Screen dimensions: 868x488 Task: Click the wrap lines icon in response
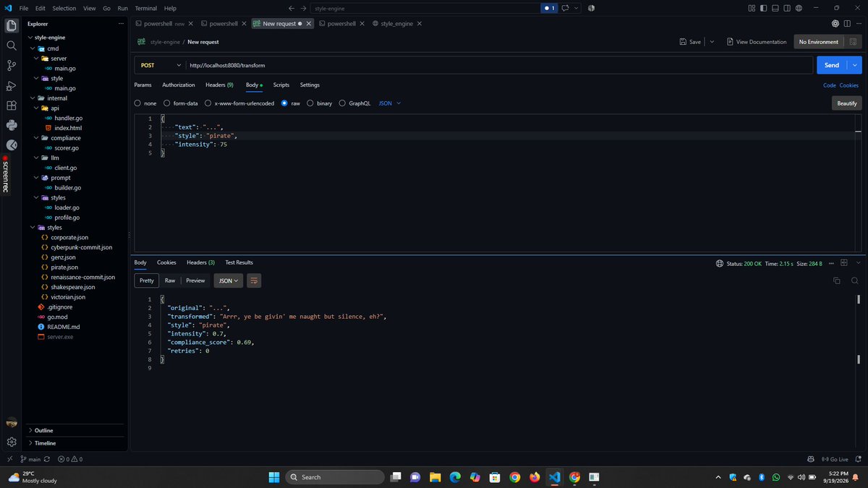tap(254, 281)
